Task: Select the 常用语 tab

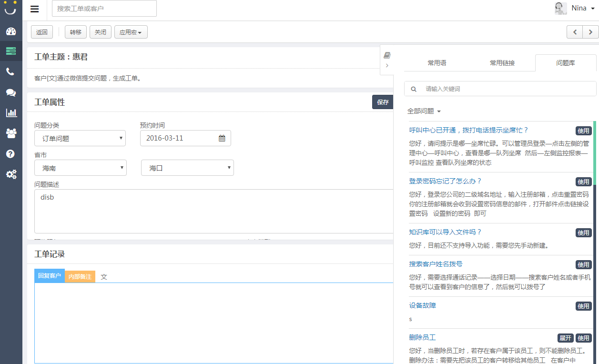Action: coord(437,62)
